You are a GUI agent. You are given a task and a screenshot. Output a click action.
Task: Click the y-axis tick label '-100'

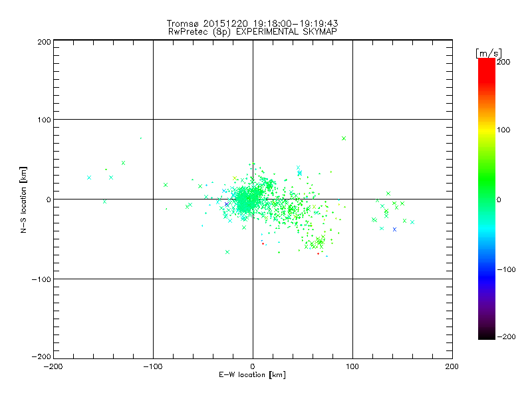click(41, 279)
